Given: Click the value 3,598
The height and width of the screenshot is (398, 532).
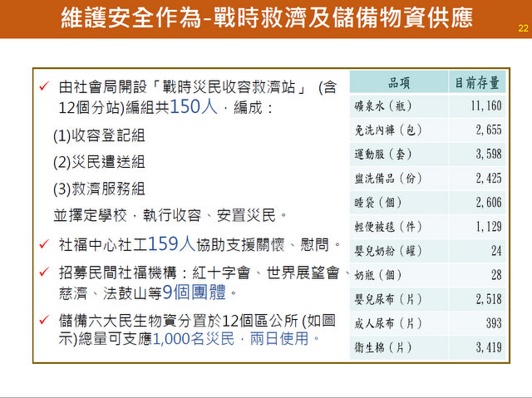Looking at the screenshot, I should click(x=489, y=155).
